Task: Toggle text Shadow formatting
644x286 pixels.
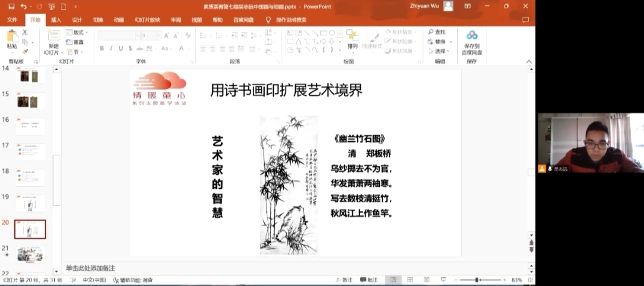Action: pyautogui.click(x=130, y=48)
